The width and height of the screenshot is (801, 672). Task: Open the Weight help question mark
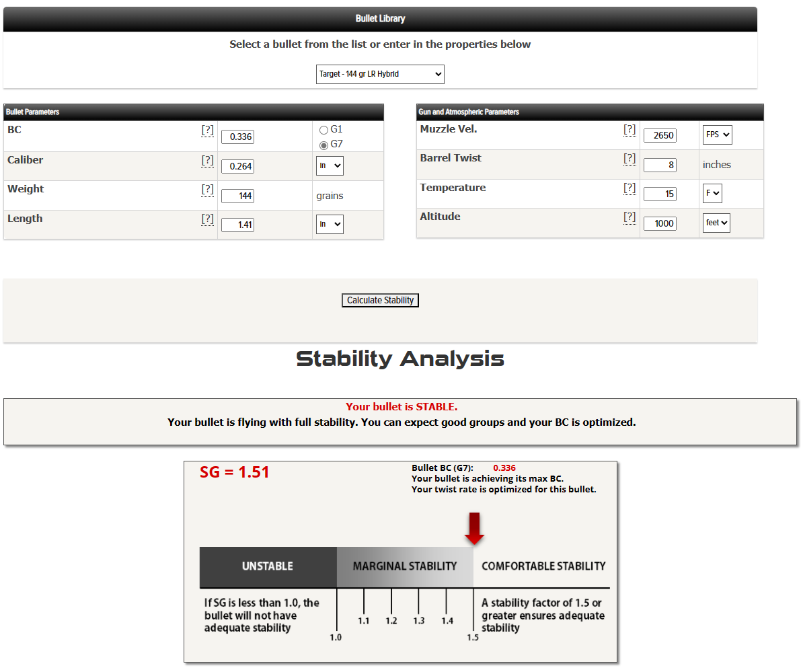point(208,189)
